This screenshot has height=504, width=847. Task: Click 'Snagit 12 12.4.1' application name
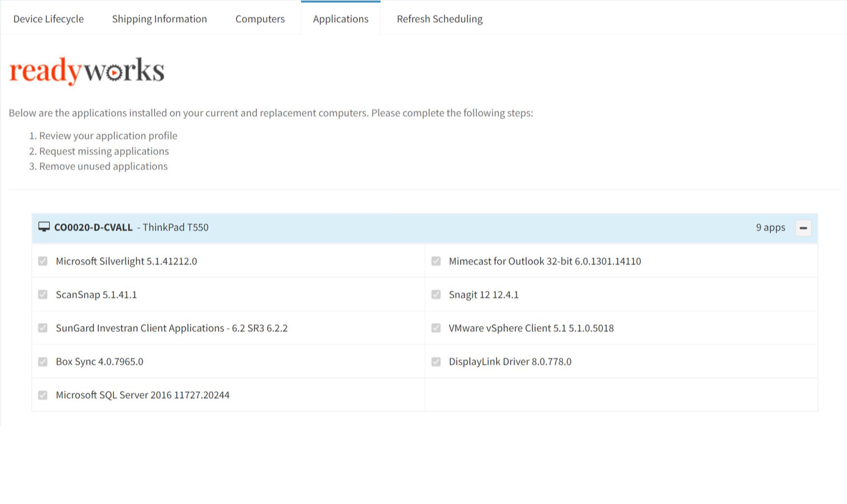[484, 295]
